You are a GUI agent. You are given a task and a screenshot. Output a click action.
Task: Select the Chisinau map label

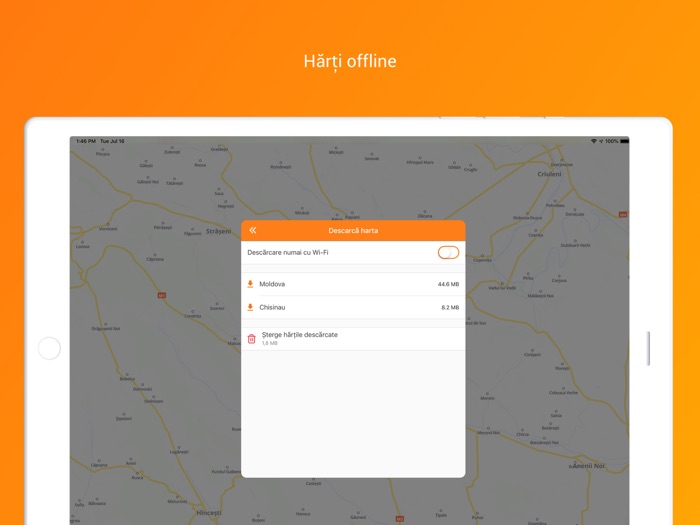[272, 307]
